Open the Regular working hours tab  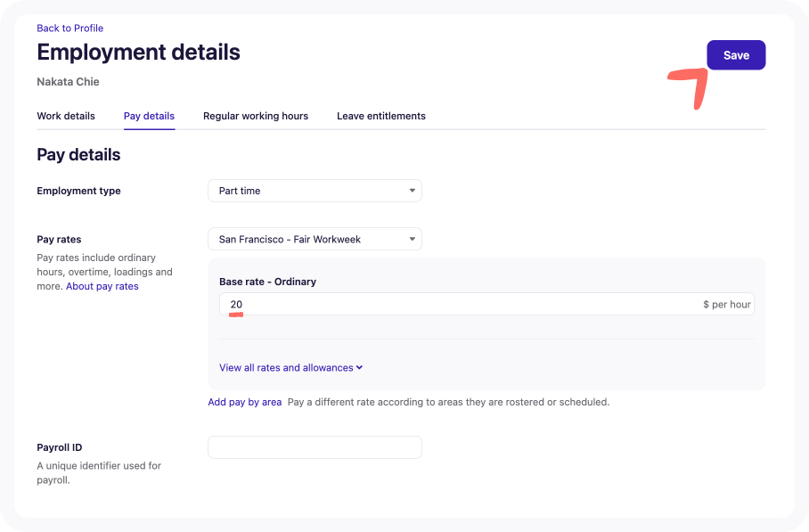click(x=256, y=116)
